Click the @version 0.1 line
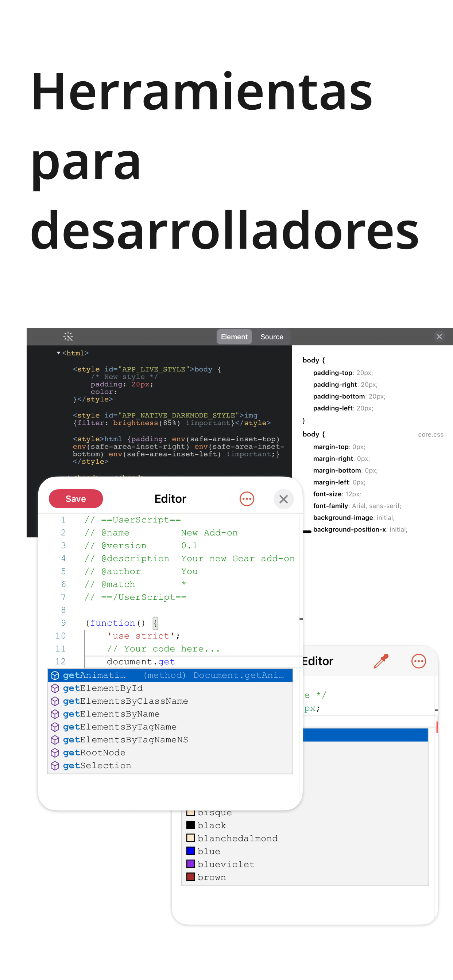This screenshot has height=980, width=453. pyautogui.click(x=141, y=545)
